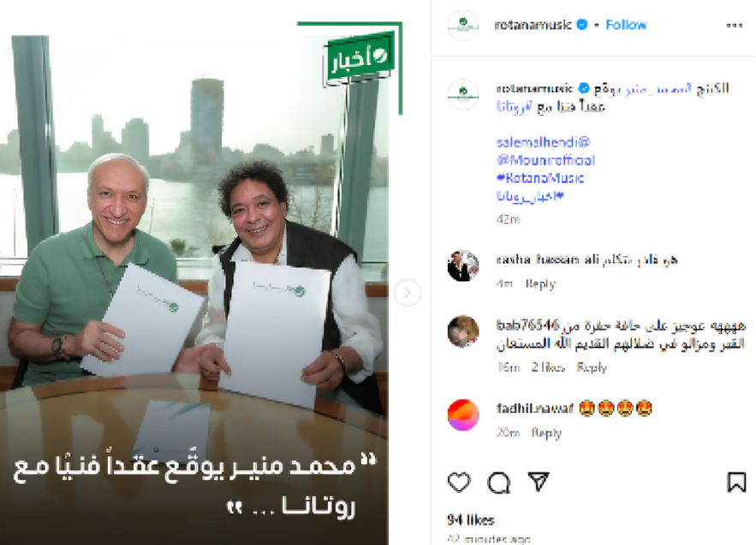The height and width of the screenshot is (545, 756).
Task: Follow the rotanamusic account
Action: tap(626, 25)
